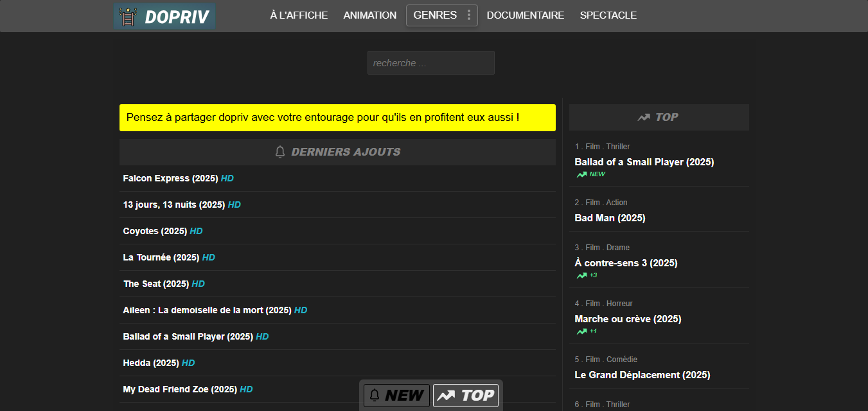Navigate to the SPECTACLE section

click(608, 15)
